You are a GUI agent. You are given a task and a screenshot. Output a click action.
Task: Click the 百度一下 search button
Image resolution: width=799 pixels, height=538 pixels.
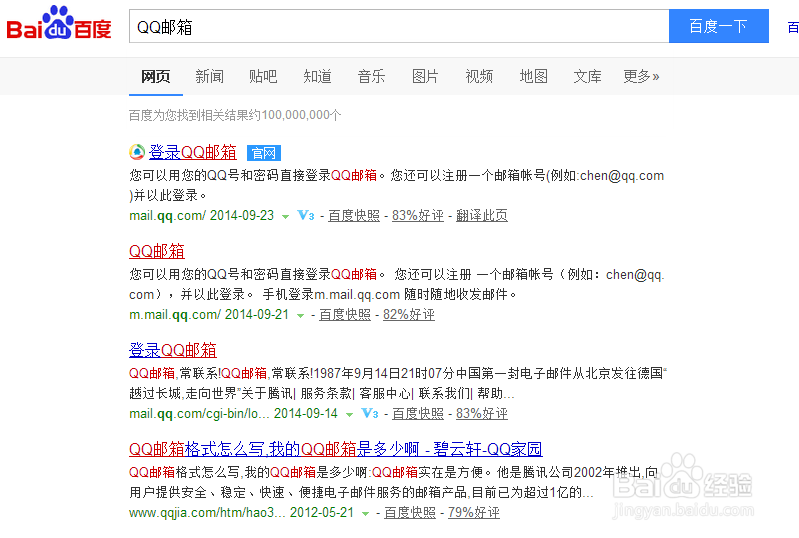pyautogui.click(x=718, y=26)
